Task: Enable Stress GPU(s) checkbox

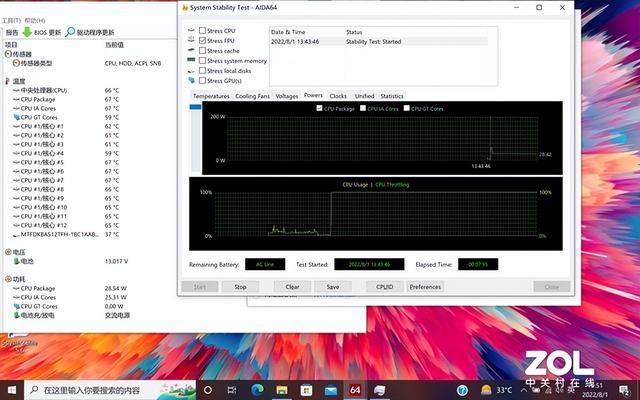Action: coord(202,80)
